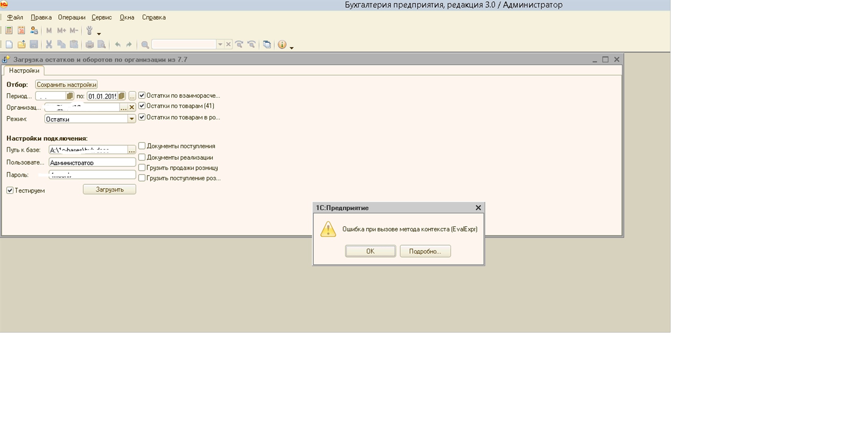The width and height of the screenshot is (868, 439).
Task: Uncheck the Тестируем checkbox
Action: pos(10,190)
